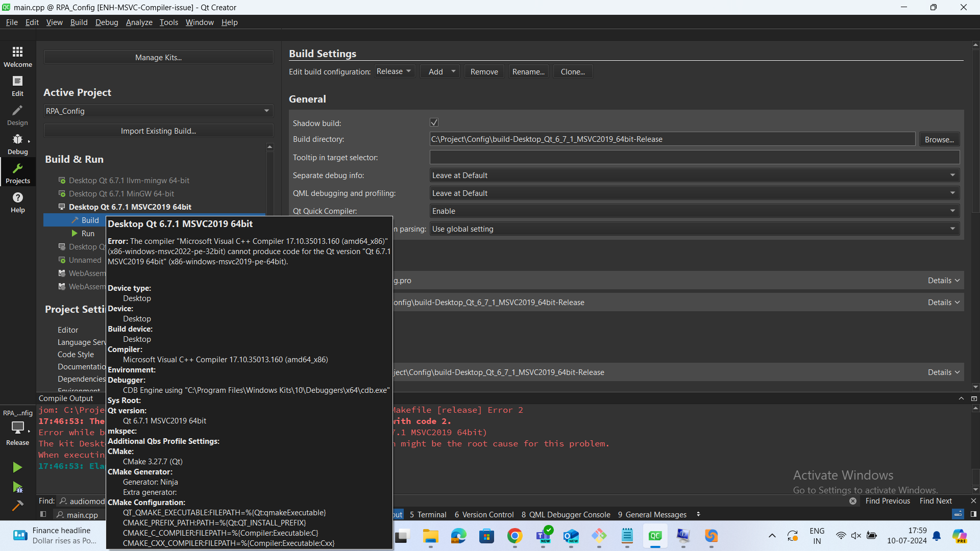Screen dimensions: 980x551
Task: Clear the Find search field
Action: 853,501
